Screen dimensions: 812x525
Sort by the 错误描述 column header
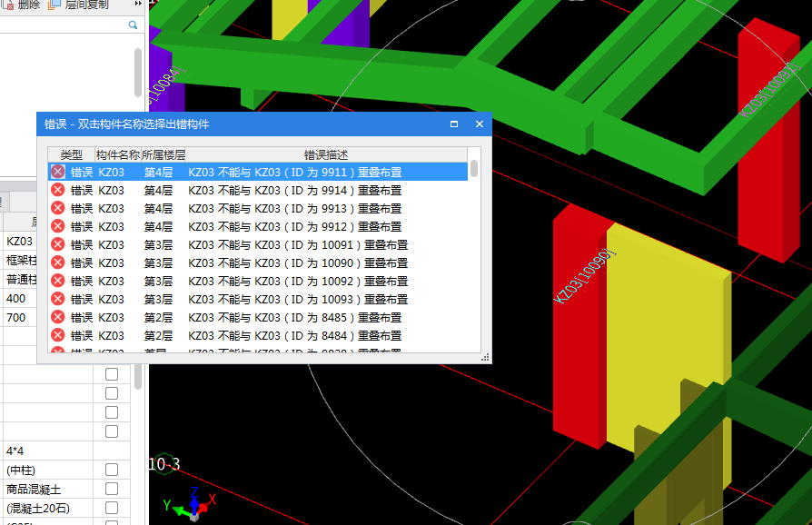326,154
